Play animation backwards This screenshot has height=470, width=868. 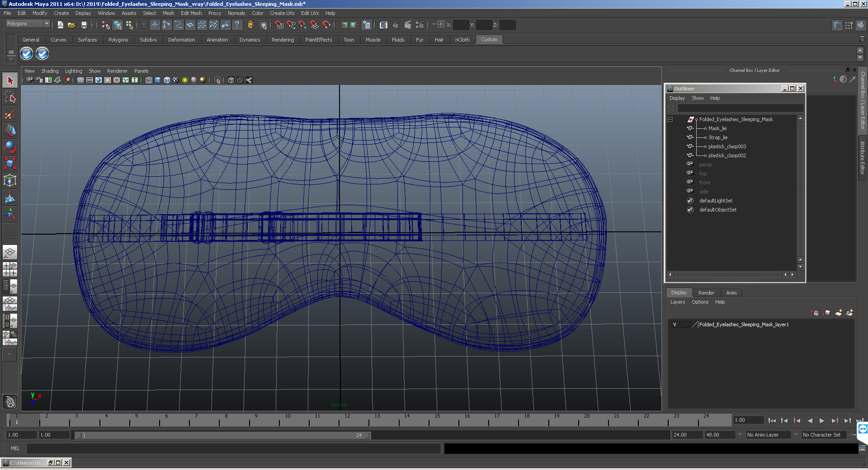810,421
